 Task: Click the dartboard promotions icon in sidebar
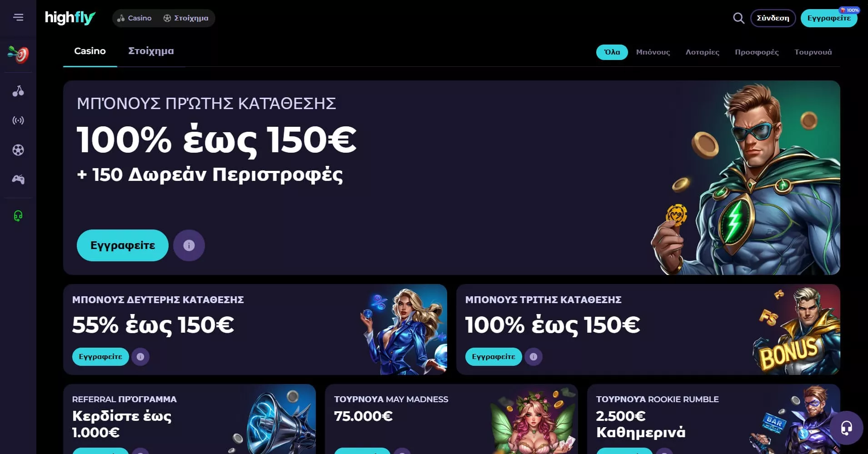pyautogui.click(x=18, y=55)
